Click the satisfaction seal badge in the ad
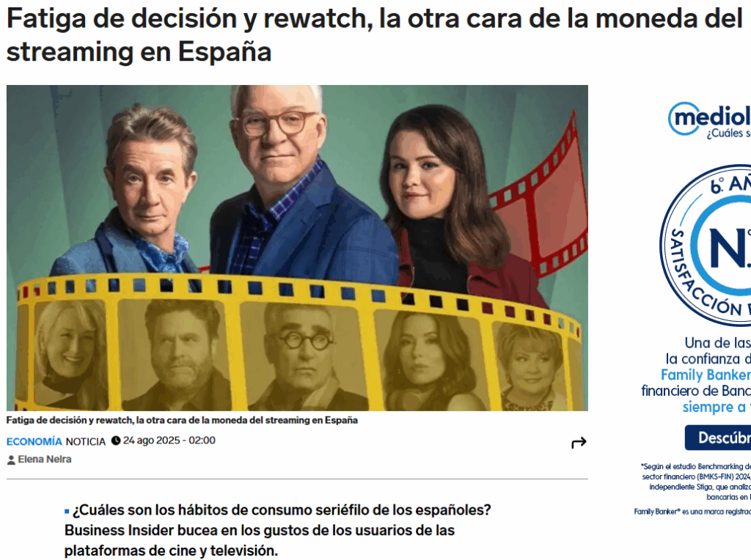The image size is (751, 560). tap(706, 245)
